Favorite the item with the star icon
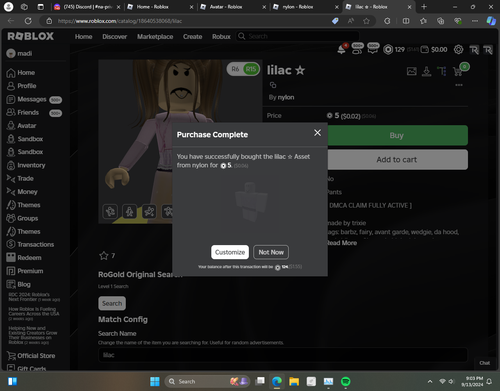 104,256
